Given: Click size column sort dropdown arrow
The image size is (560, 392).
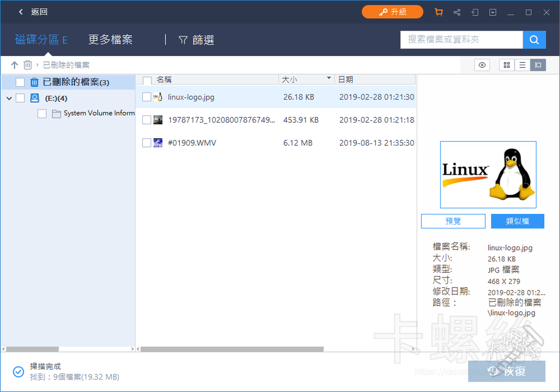Looking at the screenshot, I should (x=329, y=78).
